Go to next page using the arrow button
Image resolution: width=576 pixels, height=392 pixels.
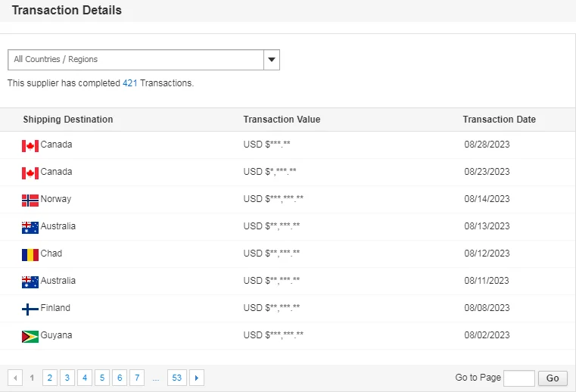pos(197,378)
